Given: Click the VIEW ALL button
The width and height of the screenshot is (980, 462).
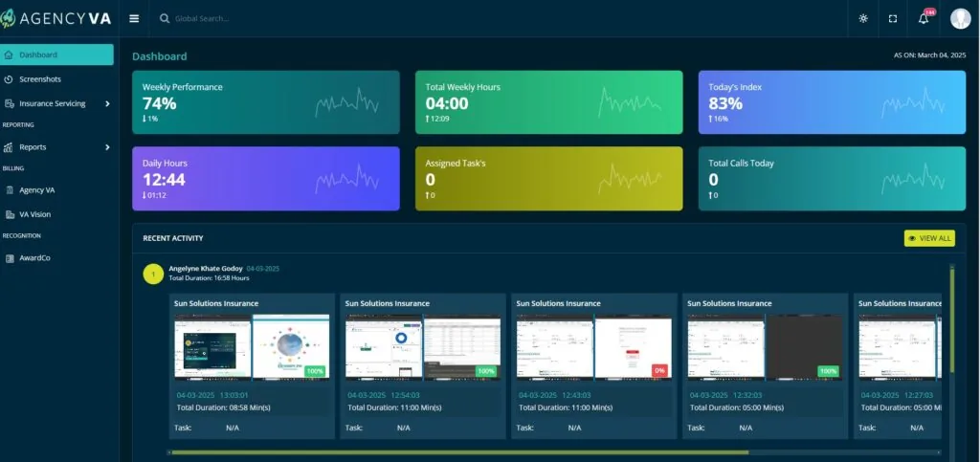Looking at the screenshot, I should click(x=929, y=238).
